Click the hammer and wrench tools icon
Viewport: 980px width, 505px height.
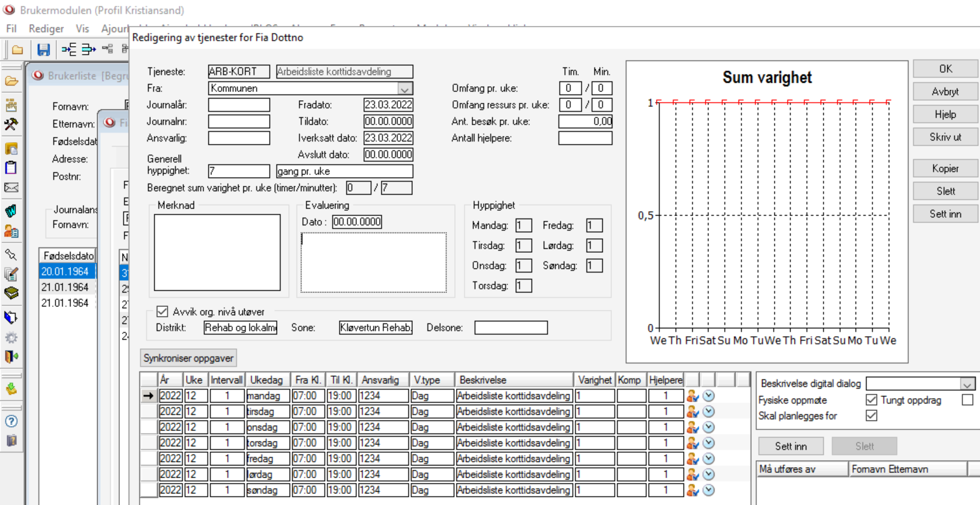pyautogui.click(x=11, y=124)
